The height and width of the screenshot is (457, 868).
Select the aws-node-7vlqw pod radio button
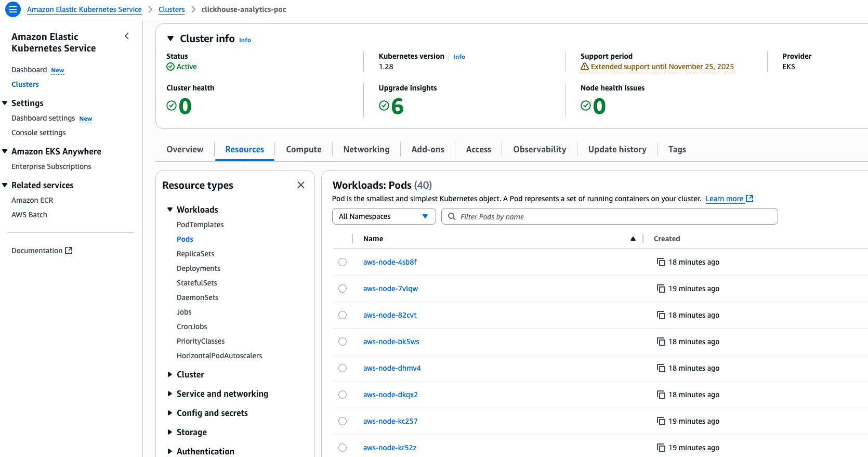pyautogui.click(x=343, y=289)
